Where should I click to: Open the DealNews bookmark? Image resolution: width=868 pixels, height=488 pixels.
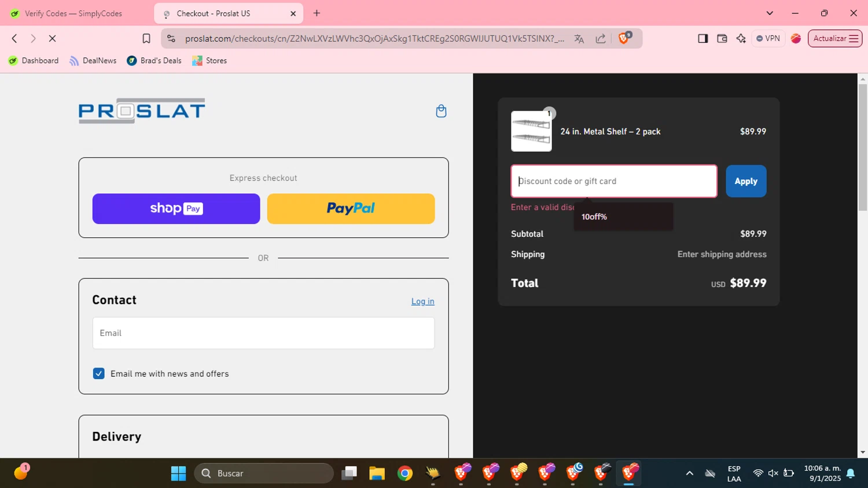pyautogui.click(x=93, y=61)
